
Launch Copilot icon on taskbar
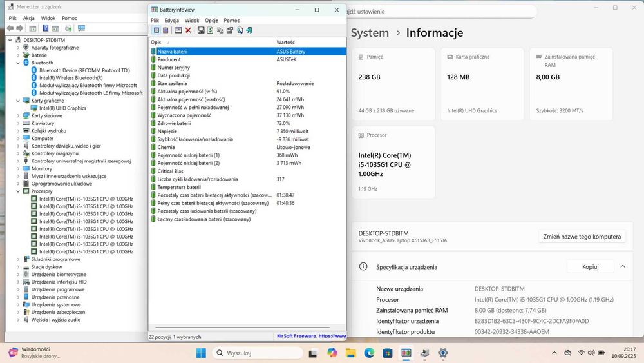coord(332,353)
